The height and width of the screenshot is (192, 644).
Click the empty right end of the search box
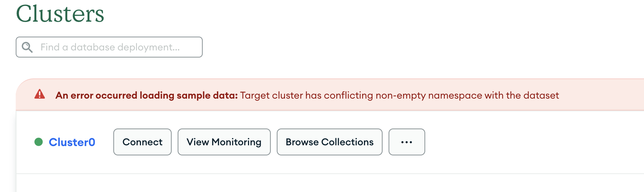click(193, 47)
